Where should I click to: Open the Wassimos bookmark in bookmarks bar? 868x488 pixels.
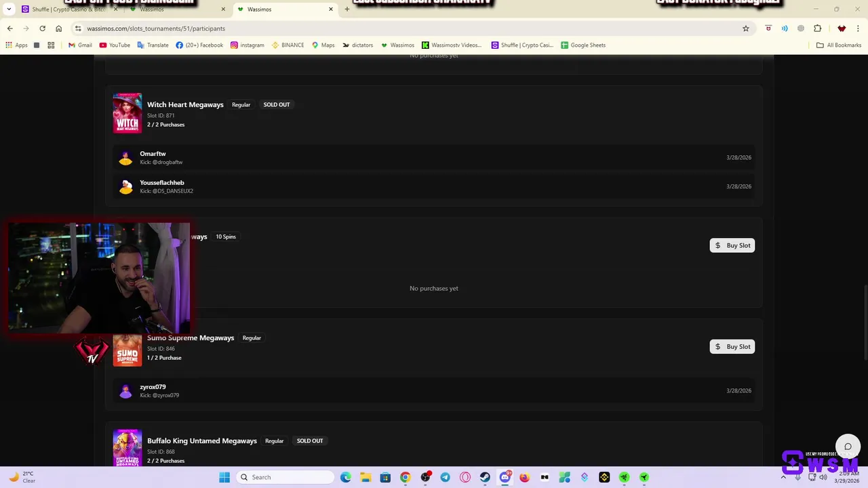tap(397, 45)
